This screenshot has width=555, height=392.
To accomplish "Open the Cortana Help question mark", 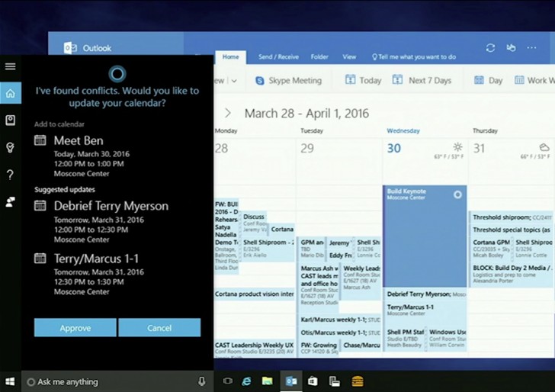I will 10,175.
